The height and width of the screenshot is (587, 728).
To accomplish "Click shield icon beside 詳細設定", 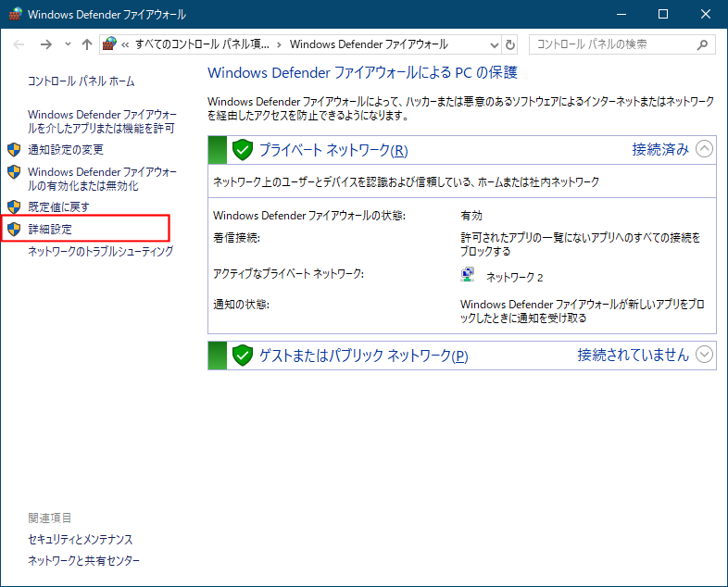I will (x=14, y=229).
